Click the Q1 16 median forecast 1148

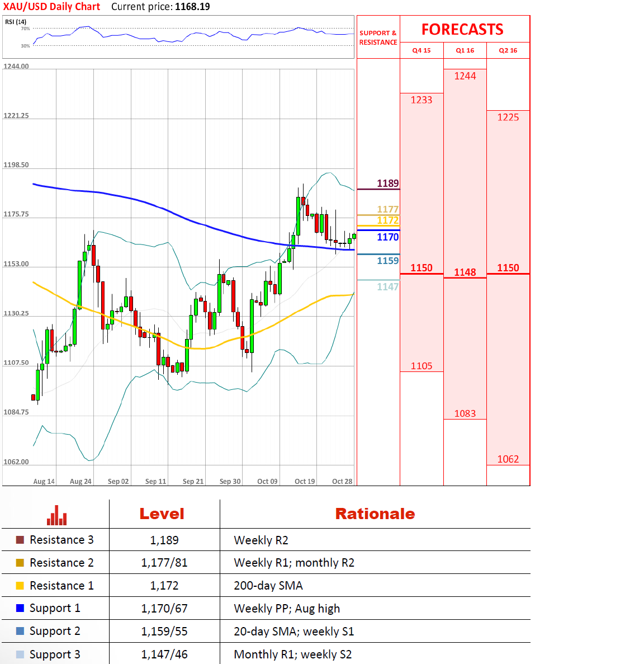[x=465, y=272]
